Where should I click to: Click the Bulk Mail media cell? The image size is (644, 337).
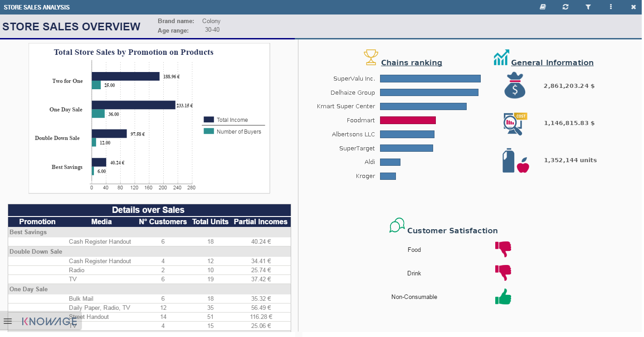pos(81,298)
